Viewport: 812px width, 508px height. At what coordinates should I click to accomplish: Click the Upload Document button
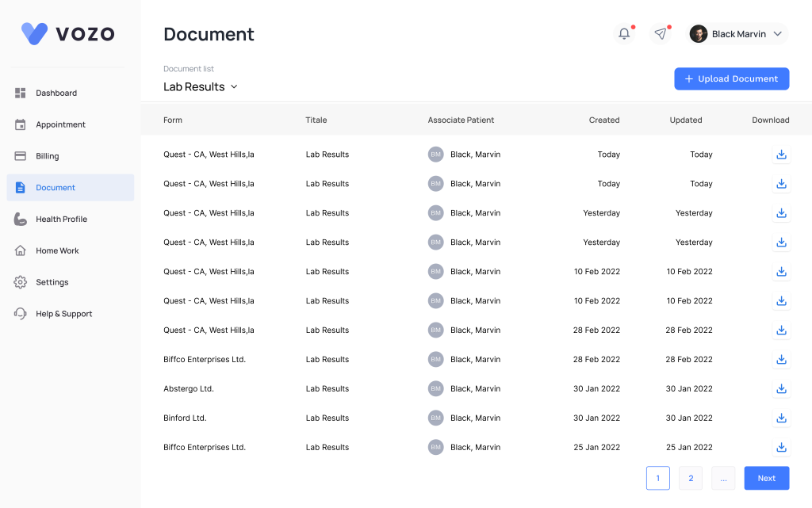tap(731, 79)
